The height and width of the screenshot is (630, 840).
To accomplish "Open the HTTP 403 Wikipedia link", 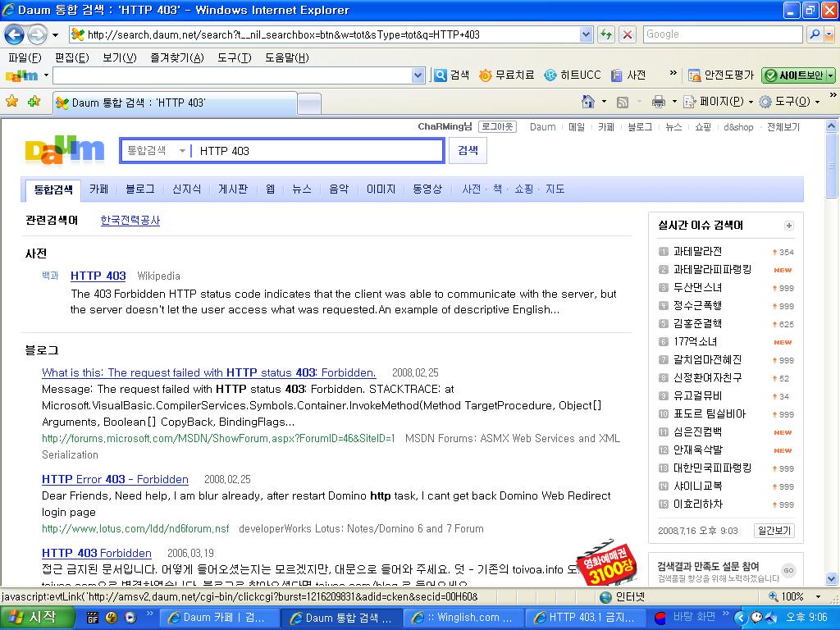I will 98,276.
